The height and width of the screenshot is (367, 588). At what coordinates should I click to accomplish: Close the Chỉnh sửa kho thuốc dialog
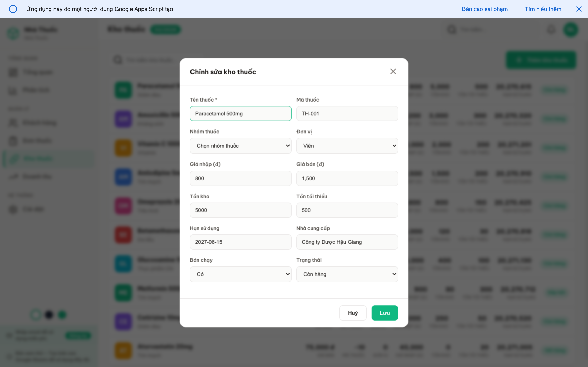click(x=393, y=71)
